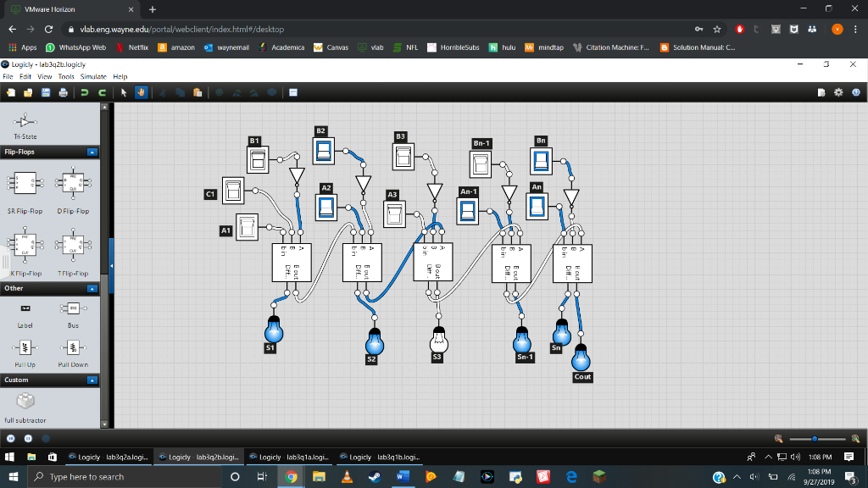
Task: Toggle the A1 input switch
Action: (247, 227)
